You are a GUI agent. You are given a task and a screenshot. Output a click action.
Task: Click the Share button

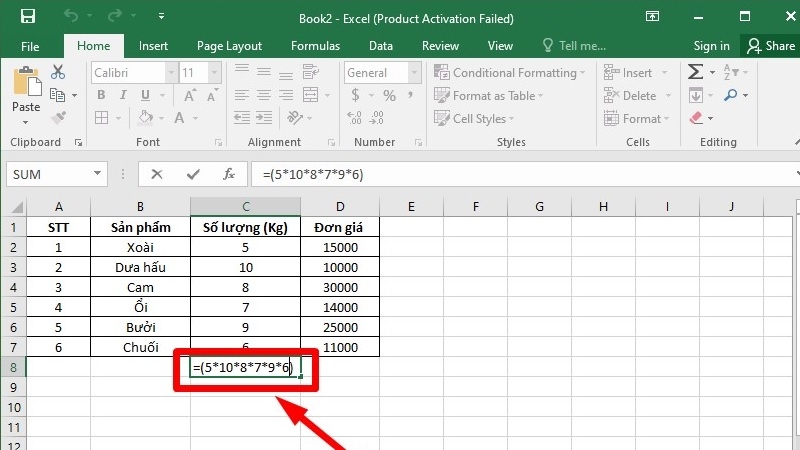771,46
